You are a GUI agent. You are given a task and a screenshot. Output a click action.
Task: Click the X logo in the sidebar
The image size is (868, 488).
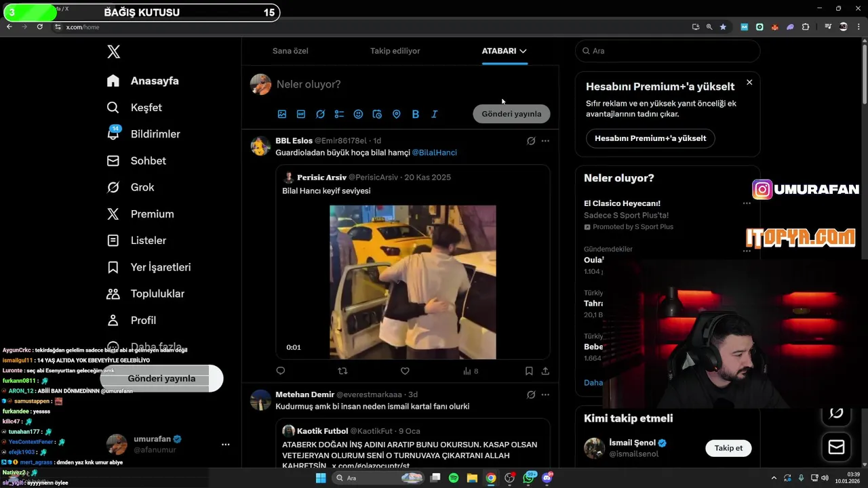114,52
